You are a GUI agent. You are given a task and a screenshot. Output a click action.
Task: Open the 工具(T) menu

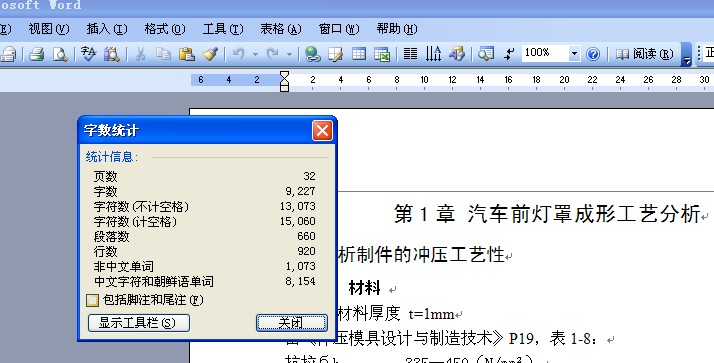coord(223,29)
